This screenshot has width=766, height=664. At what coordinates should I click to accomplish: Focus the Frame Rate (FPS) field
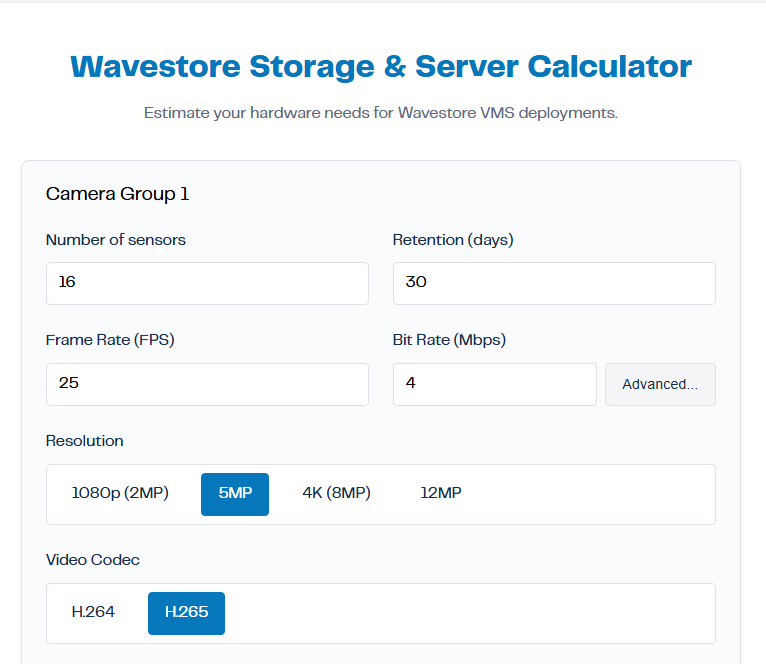click(207, 384)
